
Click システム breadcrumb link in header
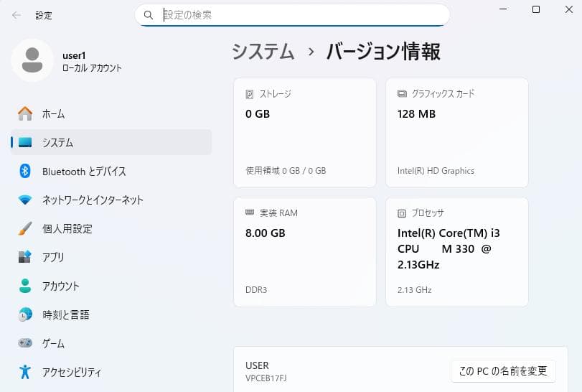pyautogui.click(x=263, y=51)
